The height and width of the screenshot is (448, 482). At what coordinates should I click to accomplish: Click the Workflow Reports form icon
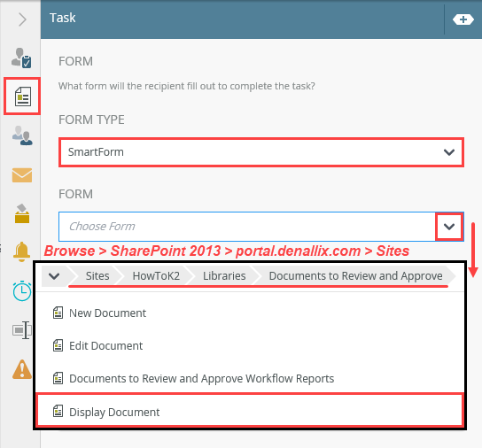coord(58,378)
